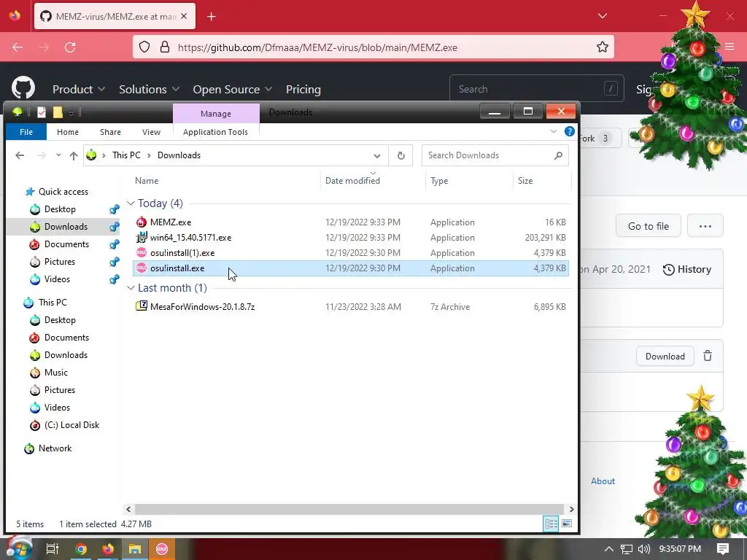Open Firefox list all tabs dropdown
The width and height of the screenshot is (747, 560).
(x=602, y=16)
